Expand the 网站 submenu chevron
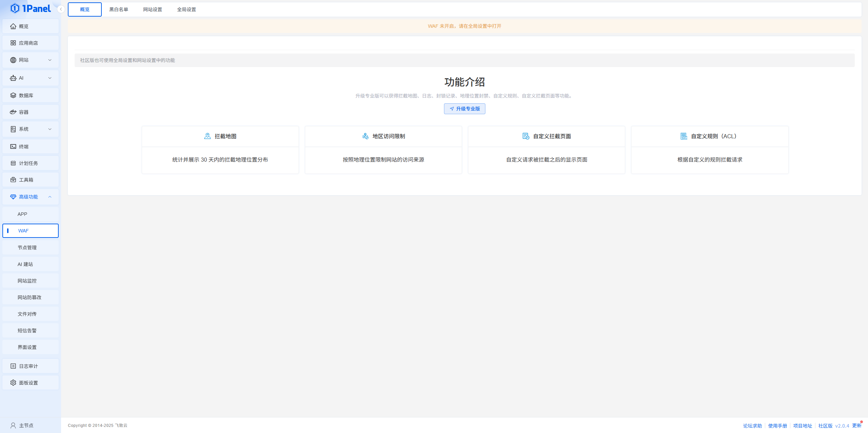Image resolution: width=868 pixels, height=433 pixels. click(x=50, y=60)
